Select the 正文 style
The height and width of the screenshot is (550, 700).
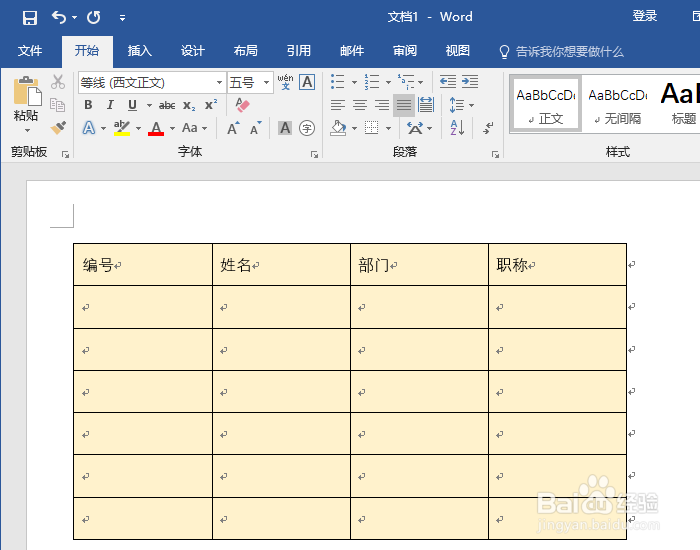[546, 104]
